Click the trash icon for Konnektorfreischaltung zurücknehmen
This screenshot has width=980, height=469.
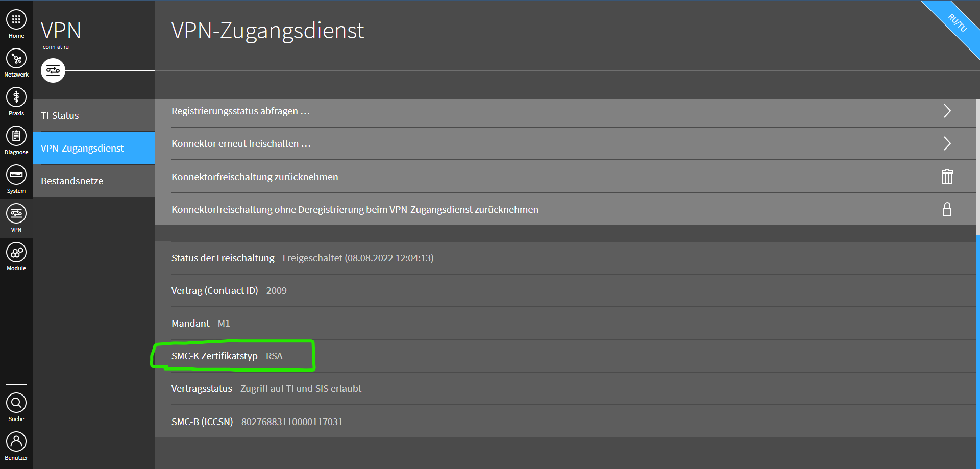947,177
